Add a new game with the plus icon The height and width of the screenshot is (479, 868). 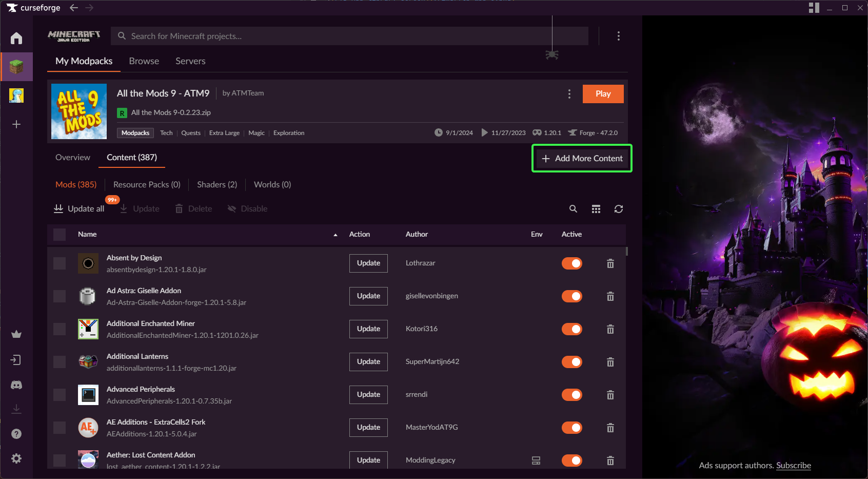tap(16, 124)
